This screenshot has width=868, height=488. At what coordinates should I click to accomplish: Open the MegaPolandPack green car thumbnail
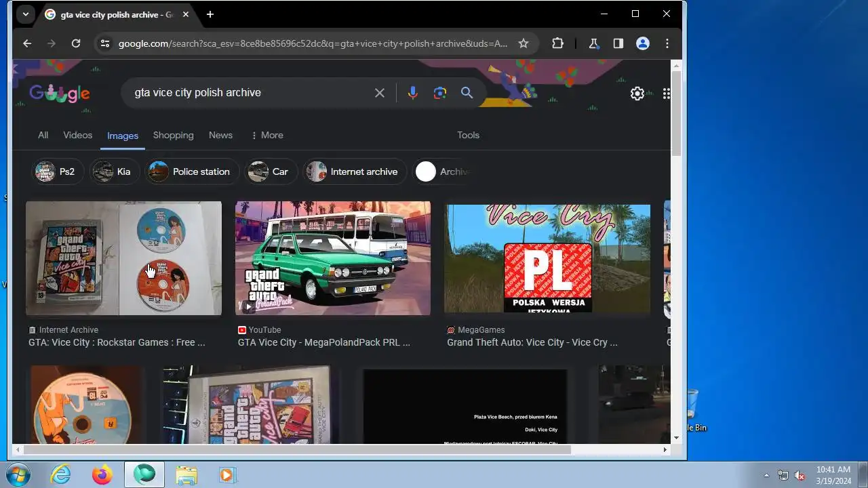[x=333, y=258]
